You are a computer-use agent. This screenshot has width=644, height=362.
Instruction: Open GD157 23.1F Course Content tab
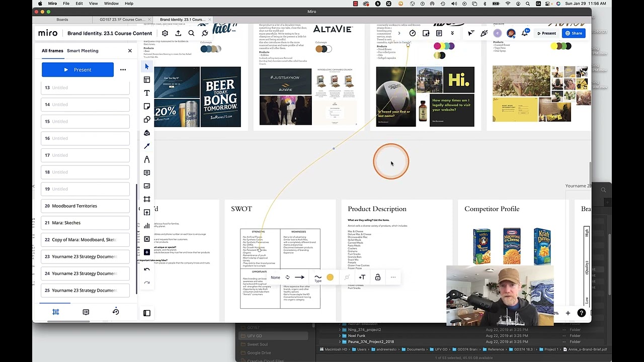tap(122, 20)
